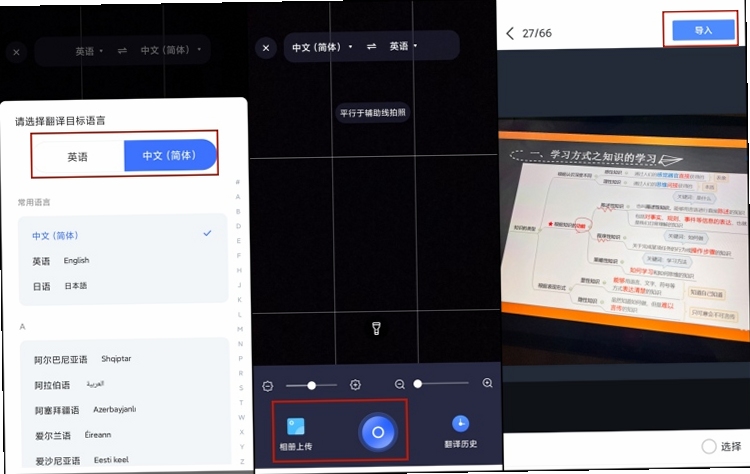
Task: Close the camera translation screen with 中文 source
Action: (266, 48)
